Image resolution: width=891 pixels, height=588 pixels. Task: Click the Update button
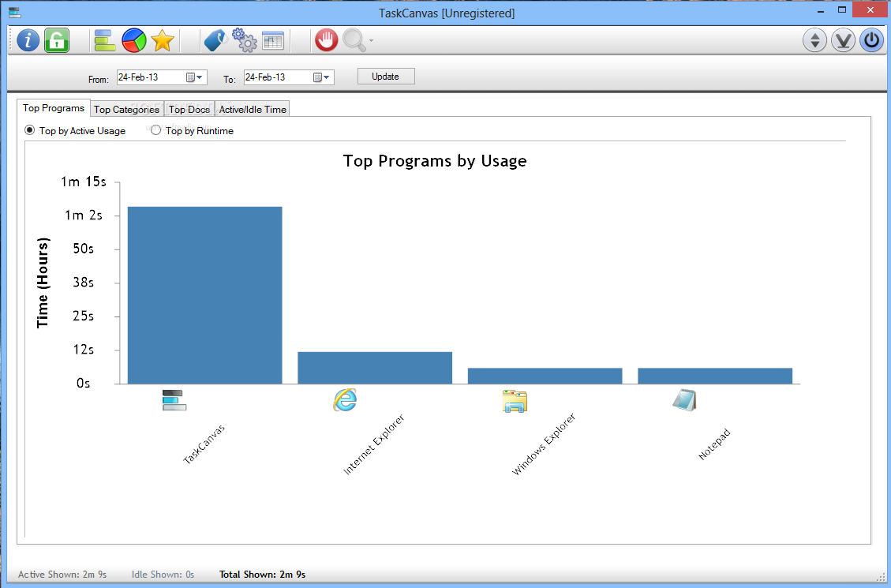click(386, 76)
